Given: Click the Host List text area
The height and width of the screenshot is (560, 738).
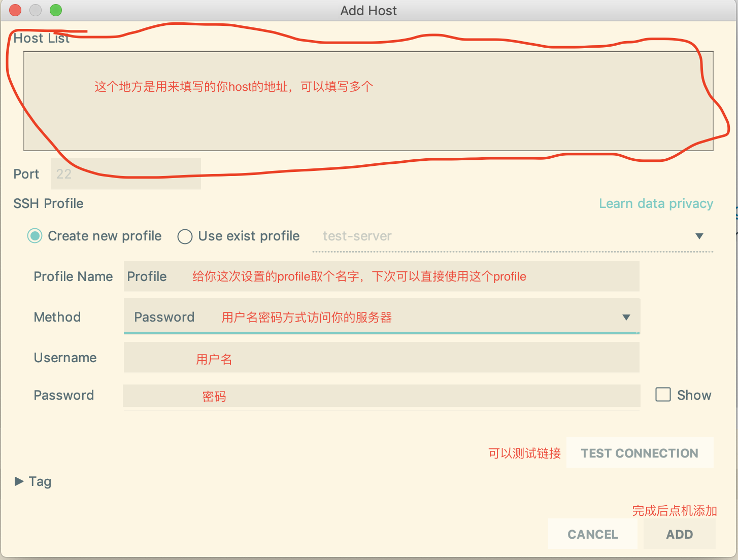Looking at the screenshot, I should (368, 100).
